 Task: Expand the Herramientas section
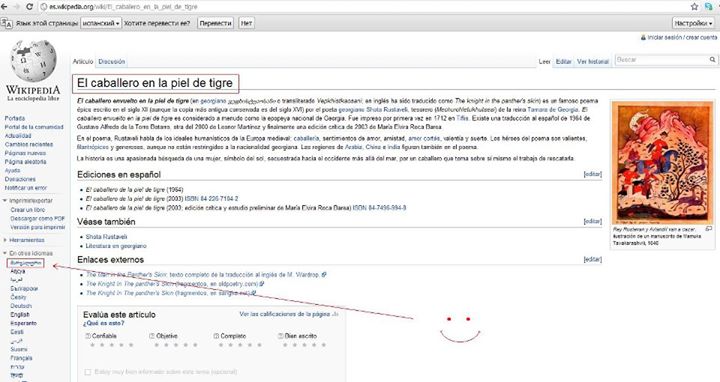[x=5, y=240]
